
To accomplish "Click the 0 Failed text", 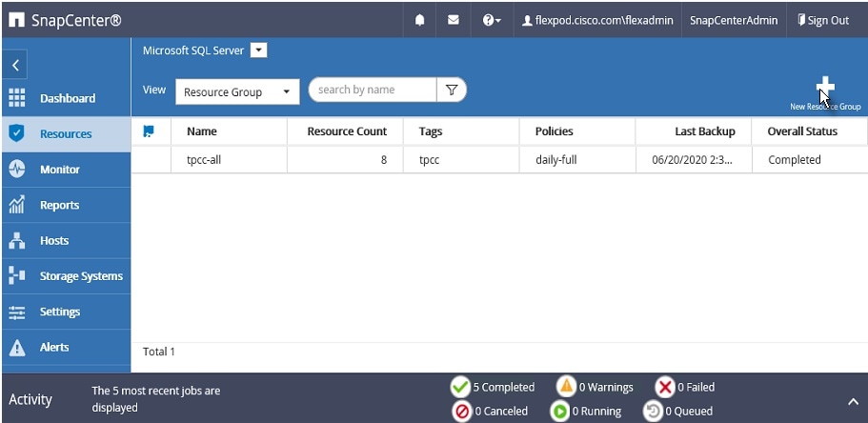I will 696,387.
